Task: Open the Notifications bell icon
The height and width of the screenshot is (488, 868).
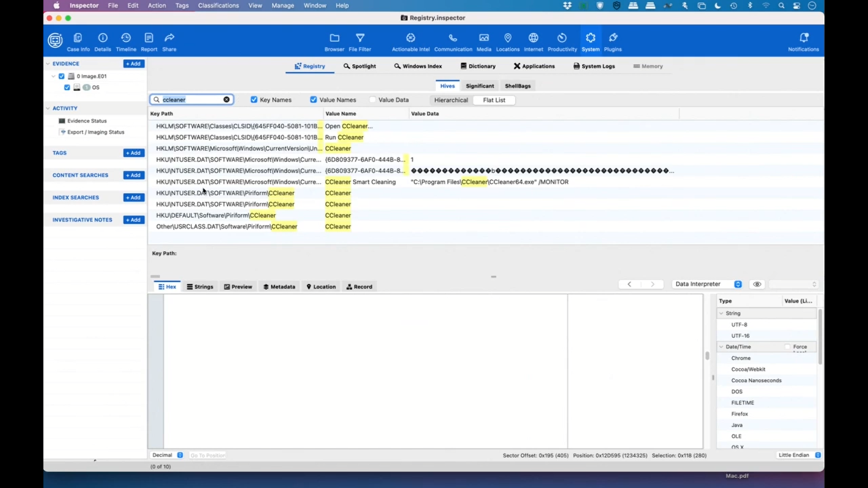Action: click(x=803, y=42)
